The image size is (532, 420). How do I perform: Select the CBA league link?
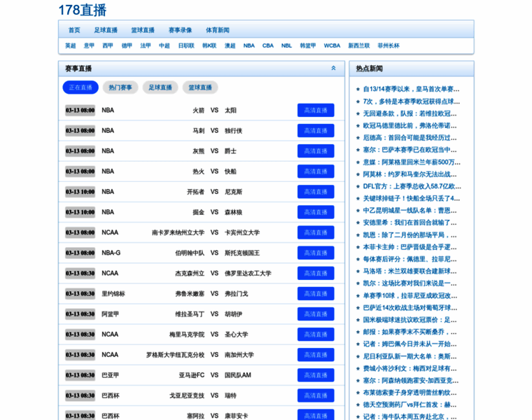(268, 45)
